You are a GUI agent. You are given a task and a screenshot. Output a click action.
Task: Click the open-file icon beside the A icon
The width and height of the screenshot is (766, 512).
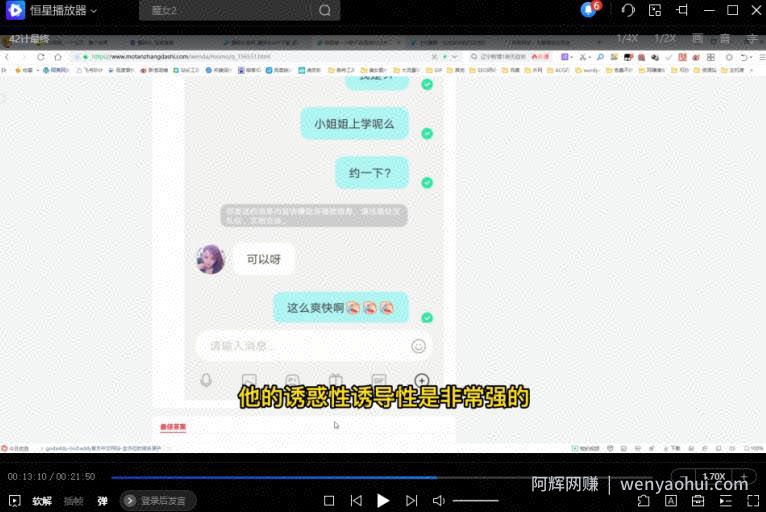[x=644, y=501]
